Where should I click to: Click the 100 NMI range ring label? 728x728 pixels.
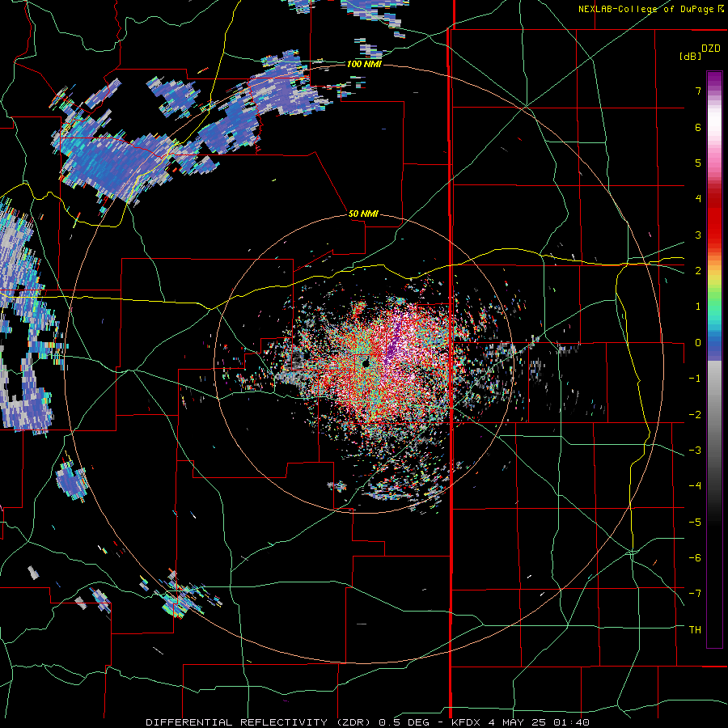point(365,64)
